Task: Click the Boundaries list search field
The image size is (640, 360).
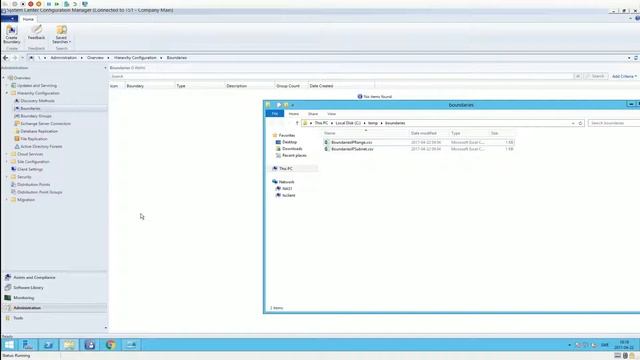Action: (341, 76)
